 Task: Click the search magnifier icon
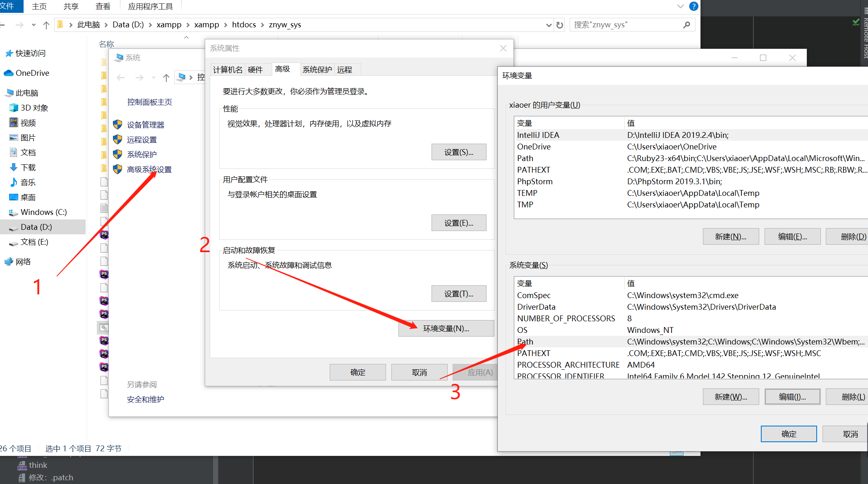[686, 25]
